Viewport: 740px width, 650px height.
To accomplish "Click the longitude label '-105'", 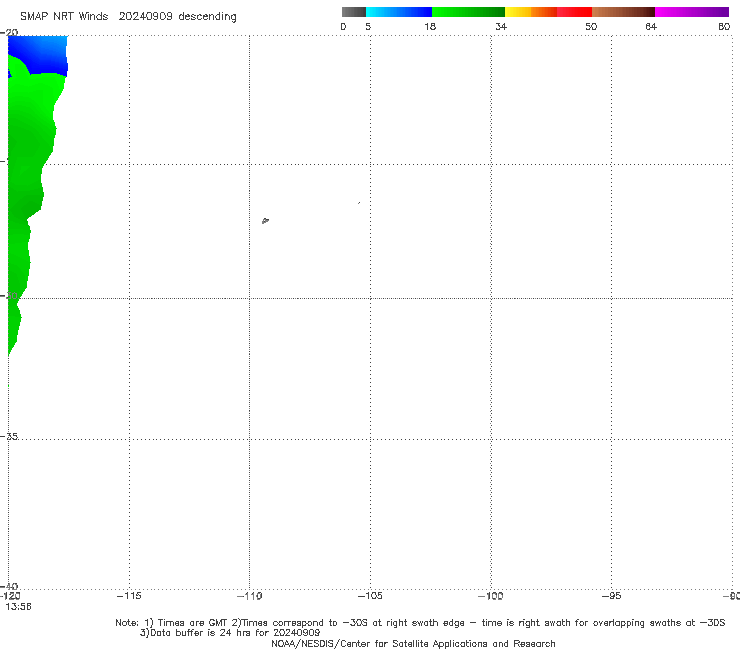I will tap(370, 596).
